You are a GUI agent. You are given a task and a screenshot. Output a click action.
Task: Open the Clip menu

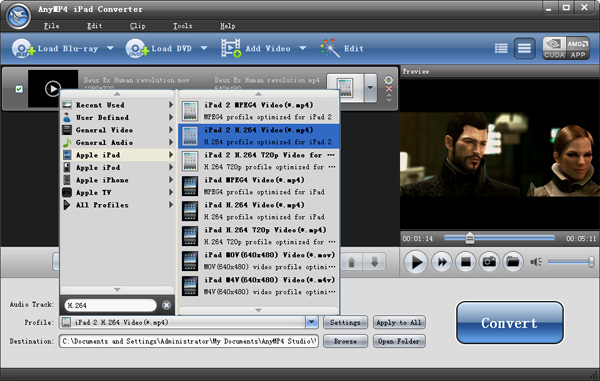coord(137,26)
